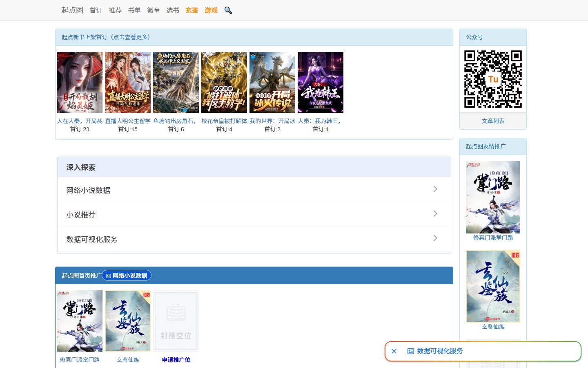Image resolution: width=588 pixels, height=368 pixels.
Task: Open cover of 我的世界：开局冰火传说
Action: (272, 82)
